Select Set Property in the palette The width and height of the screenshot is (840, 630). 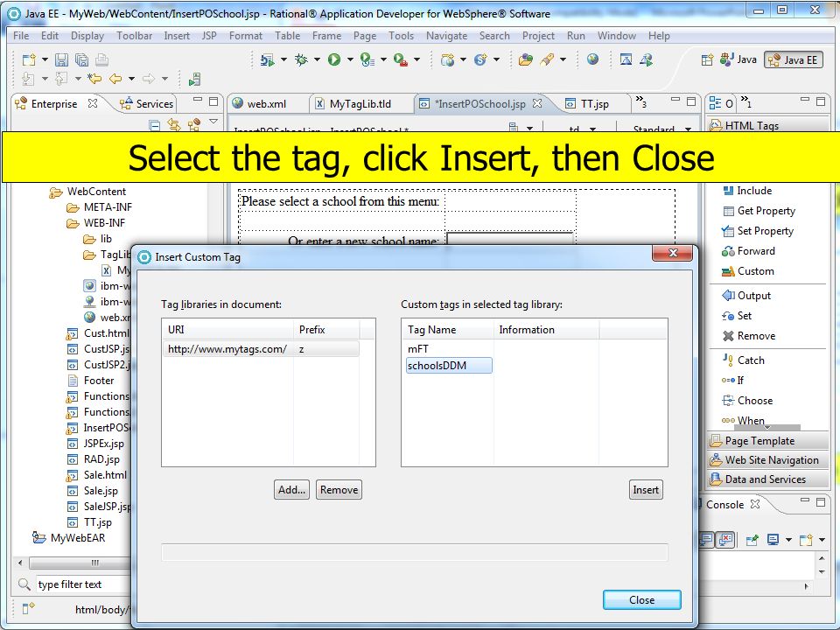pos(758,231)
